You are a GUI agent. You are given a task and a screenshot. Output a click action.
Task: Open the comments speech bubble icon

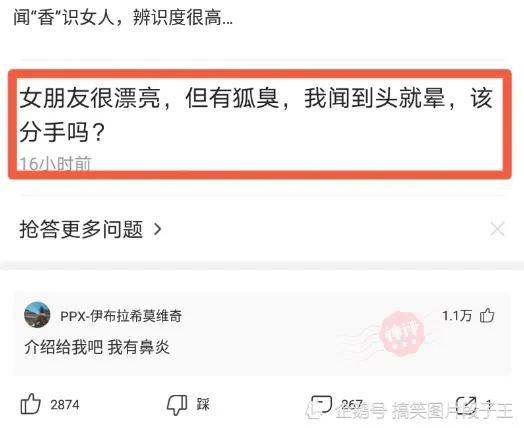(321, 404)
